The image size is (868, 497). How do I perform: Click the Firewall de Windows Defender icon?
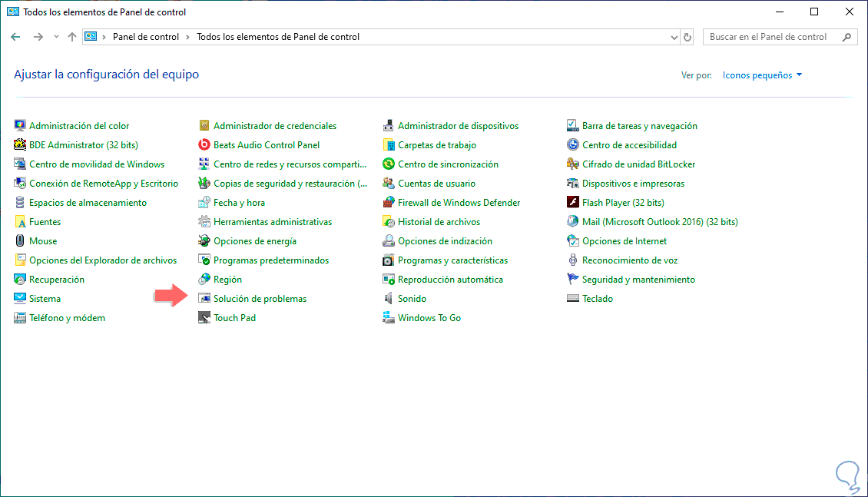point(389,203)
